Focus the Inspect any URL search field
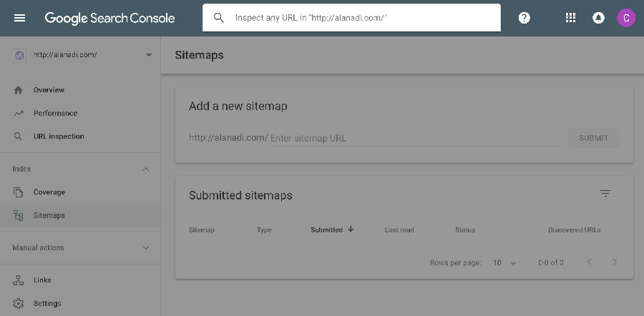644x316 pixels. [351, 18]
